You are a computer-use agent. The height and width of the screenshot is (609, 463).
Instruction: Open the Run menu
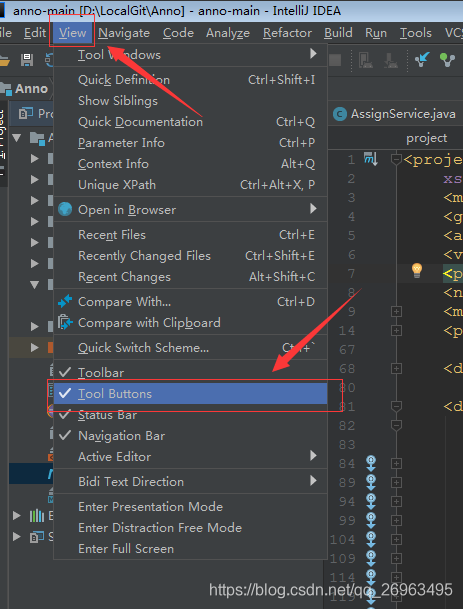pos(376,33)
